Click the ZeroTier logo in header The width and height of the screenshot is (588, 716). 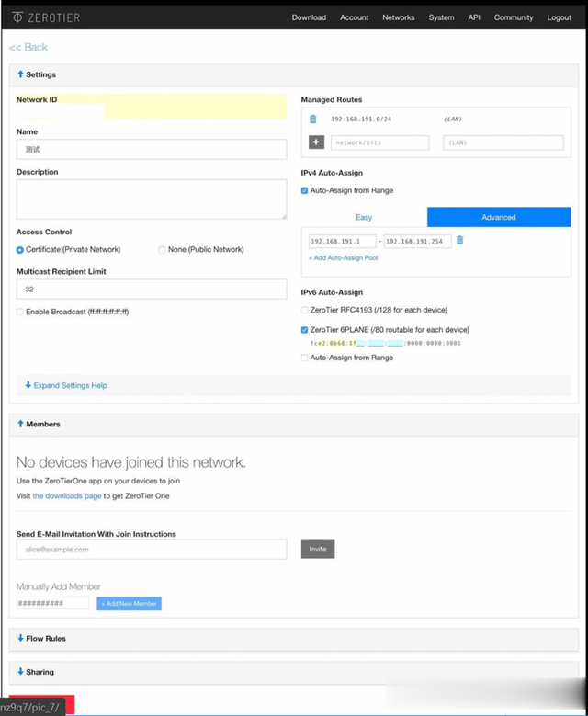tap(46, 17)
